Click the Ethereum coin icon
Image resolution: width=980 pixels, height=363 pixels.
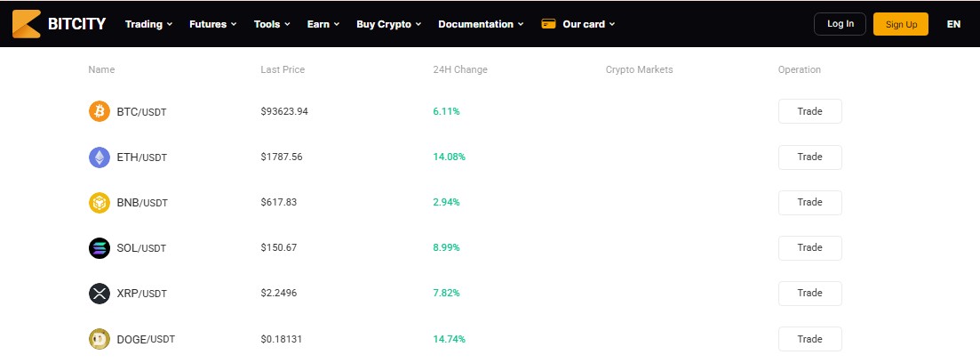pos(100,157)
